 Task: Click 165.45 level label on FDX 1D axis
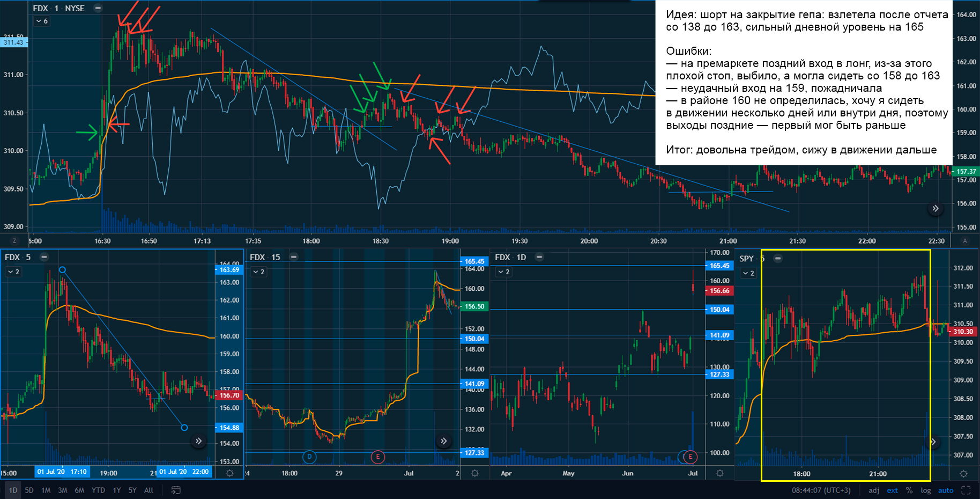coord(719,266)
